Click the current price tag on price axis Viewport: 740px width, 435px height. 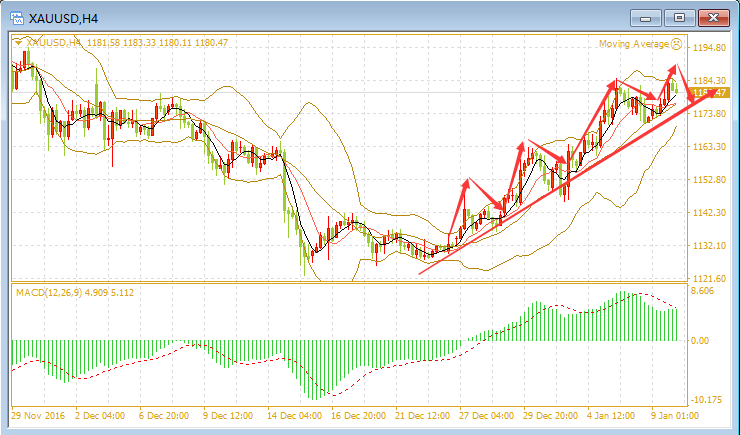(709, 92)
